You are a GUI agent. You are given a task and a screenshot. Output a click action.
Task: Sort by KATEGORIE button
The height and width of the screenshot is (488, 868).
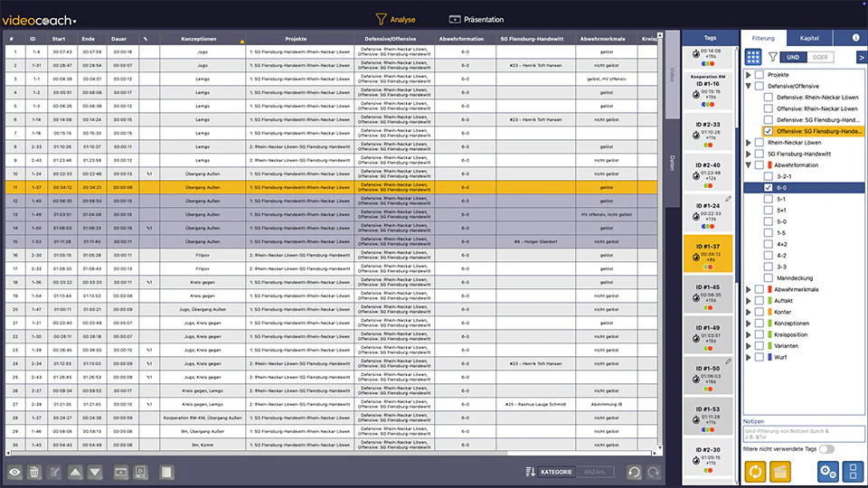[x=556, y=472]
